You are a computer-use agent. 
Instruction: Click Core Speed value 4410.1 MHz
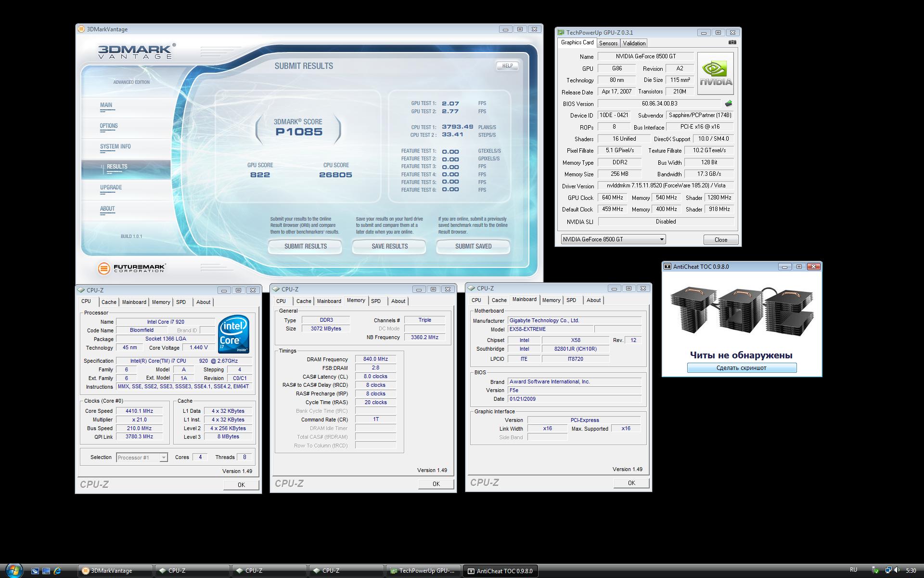pos(139,411)
